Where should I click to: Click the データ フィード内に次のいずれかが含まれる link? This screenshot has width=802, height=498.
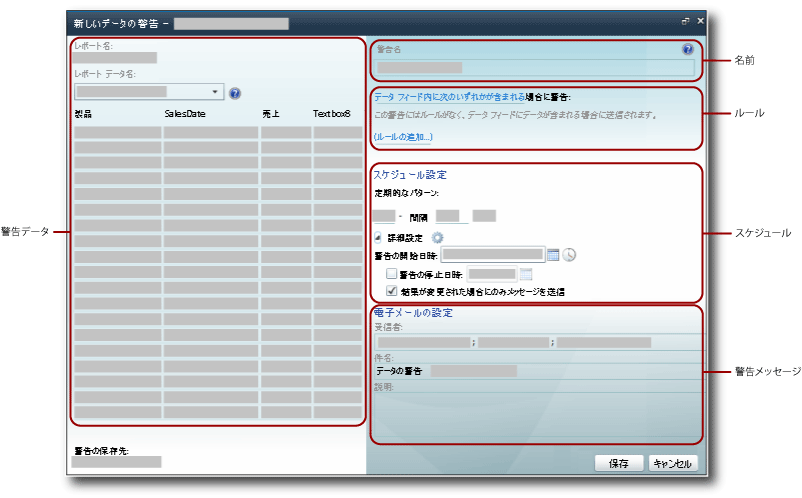(x=450, y=97)
